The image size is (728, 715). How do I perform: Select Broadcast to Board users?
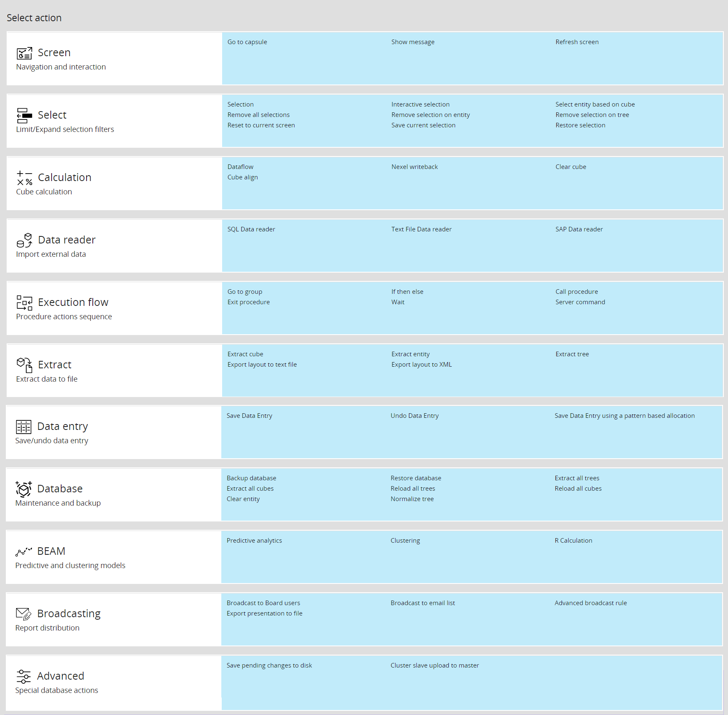coord(263,603)
